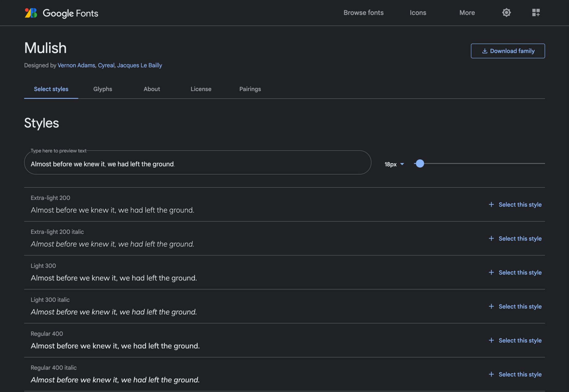Select this style for Regular 400 italic
This screenshot has width=569, height=392.
click(x=515, y=375)
